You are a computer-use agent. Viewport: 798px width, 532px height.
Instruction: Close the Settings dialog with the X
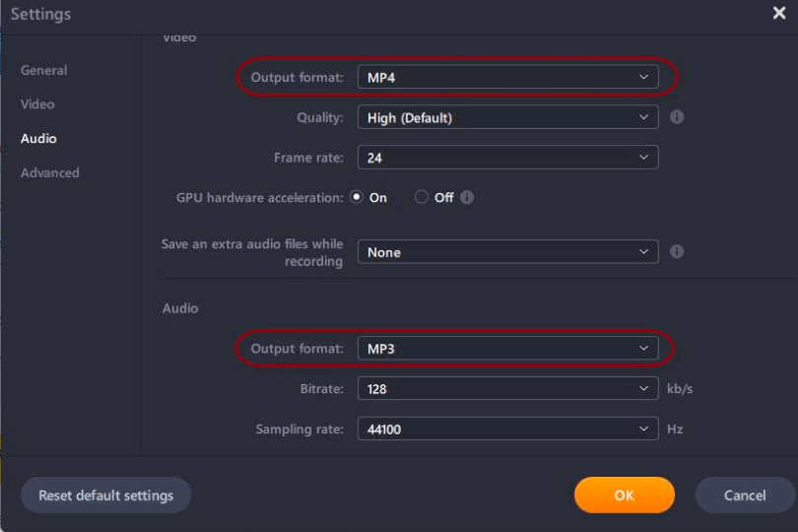coord(779,14)
